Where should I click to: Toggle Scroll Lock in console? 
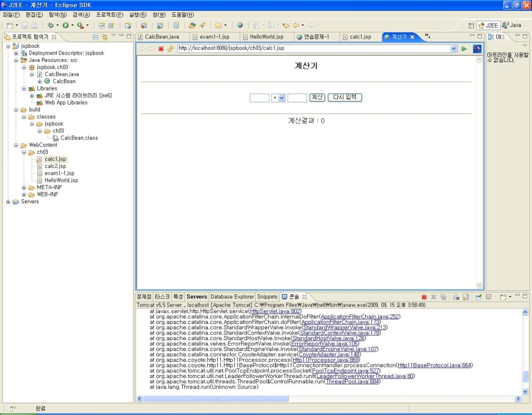coord(466,297)
